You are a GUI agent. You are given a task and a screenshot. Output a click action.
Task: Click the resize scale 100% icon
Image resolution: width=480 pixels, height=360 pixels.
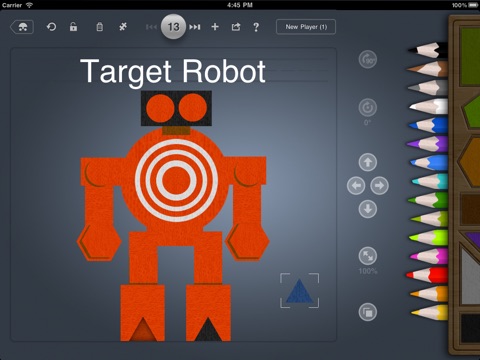click(368, 256)
